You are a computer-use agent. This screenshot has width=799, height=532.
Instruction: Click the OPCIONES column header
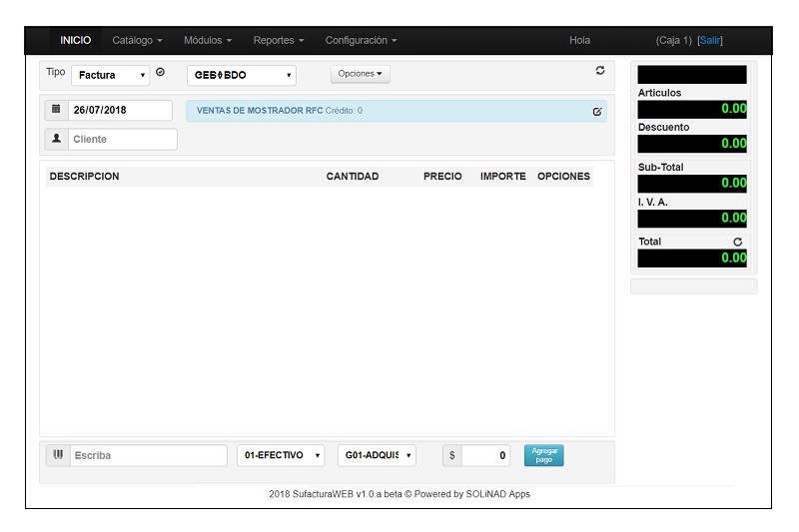tap(563, 176)
